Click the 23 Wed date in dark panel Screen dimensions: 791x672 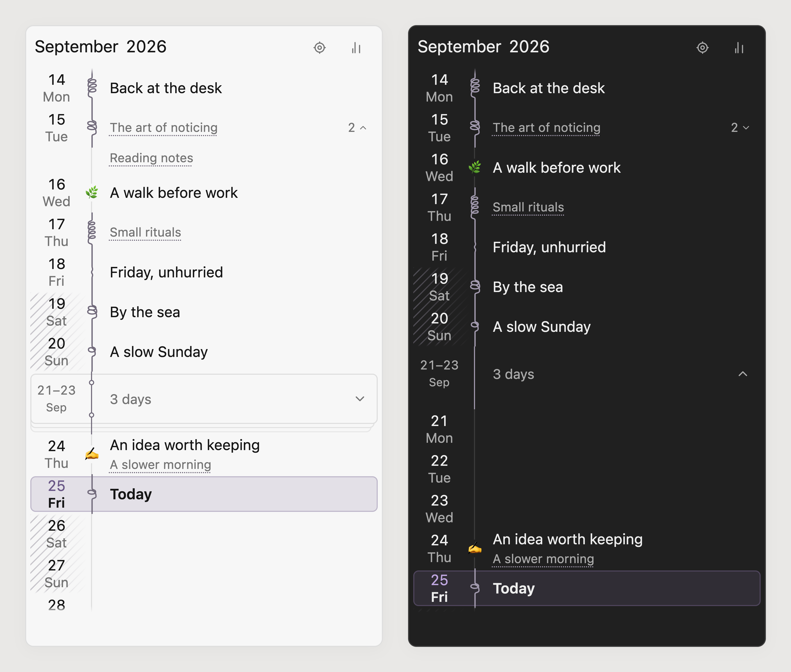tap(439, 508)
